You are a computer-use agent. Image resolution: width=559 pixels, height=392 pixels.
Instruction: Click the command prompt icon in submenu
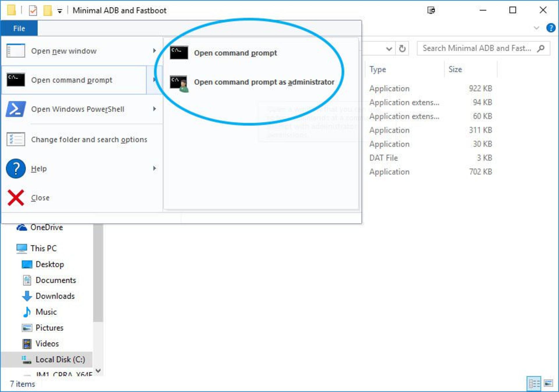point(179,52)
